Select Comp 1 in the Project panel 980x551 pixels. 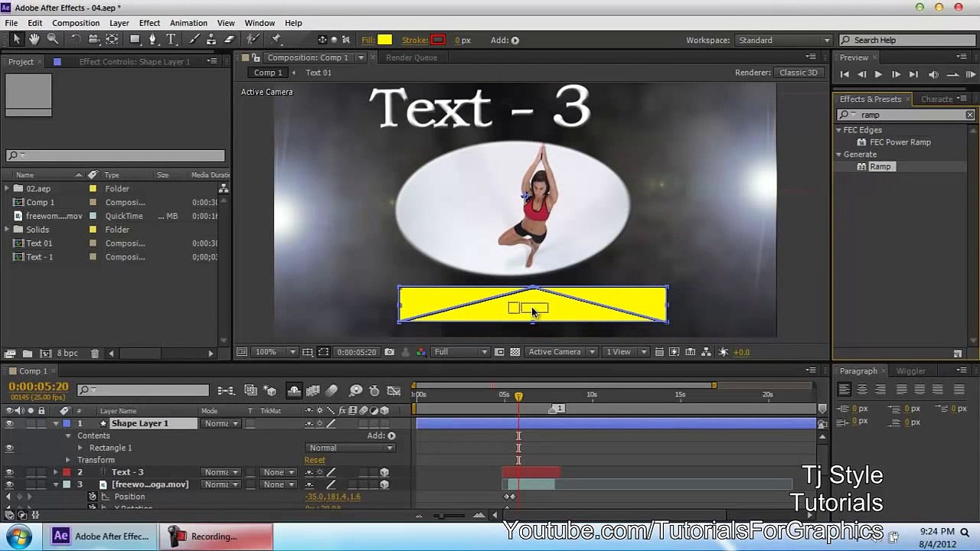[x=40, y=202]
